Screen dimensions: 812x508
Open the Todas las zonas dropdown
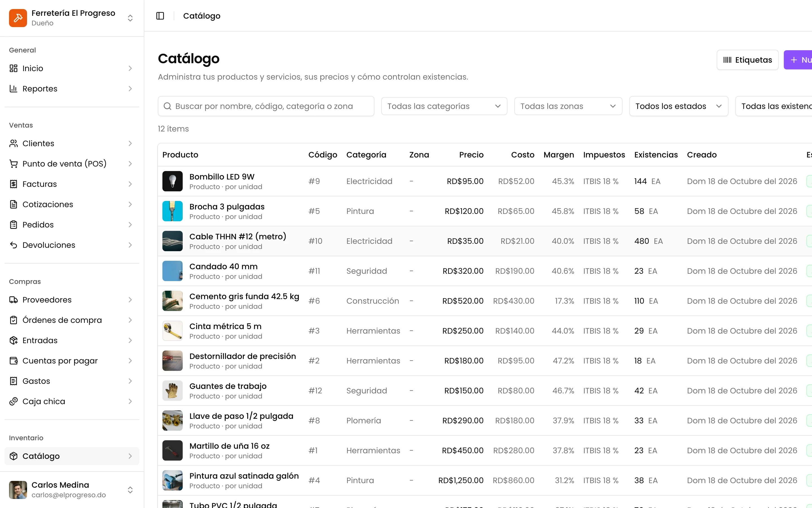coord(568,106)
